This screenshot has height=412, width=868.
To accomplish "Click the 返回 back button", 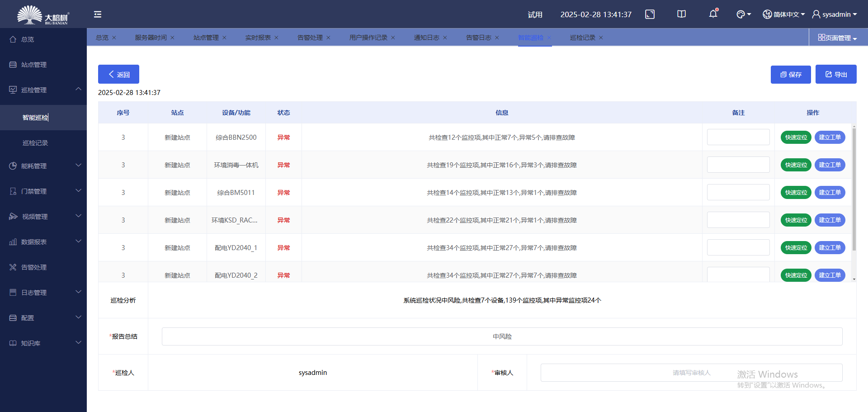I will [118, 74].
